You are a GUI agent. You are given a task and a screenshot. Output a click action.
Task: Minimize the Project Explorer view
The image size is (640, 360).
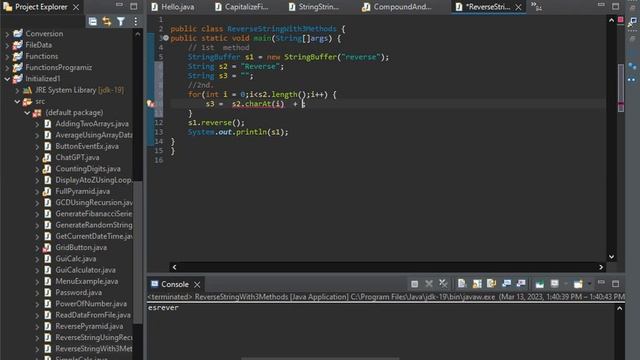click(x=119, y=5)
